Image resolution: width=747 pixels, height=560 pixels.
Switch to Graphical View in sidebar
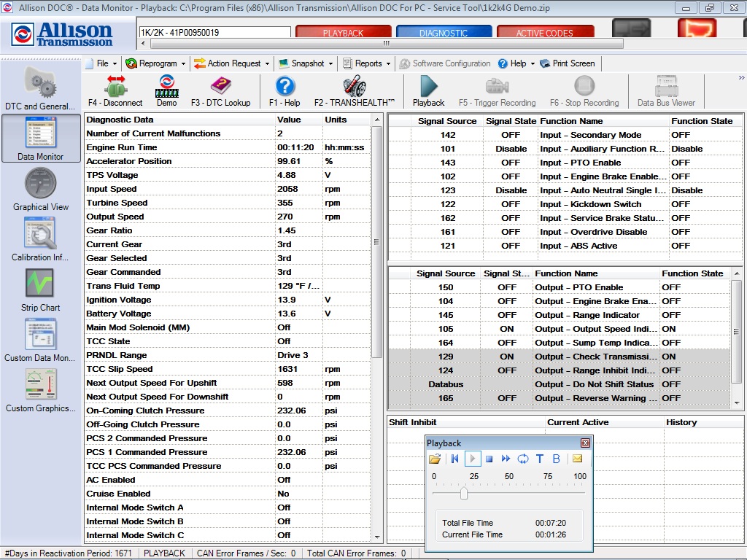[40, 190]
